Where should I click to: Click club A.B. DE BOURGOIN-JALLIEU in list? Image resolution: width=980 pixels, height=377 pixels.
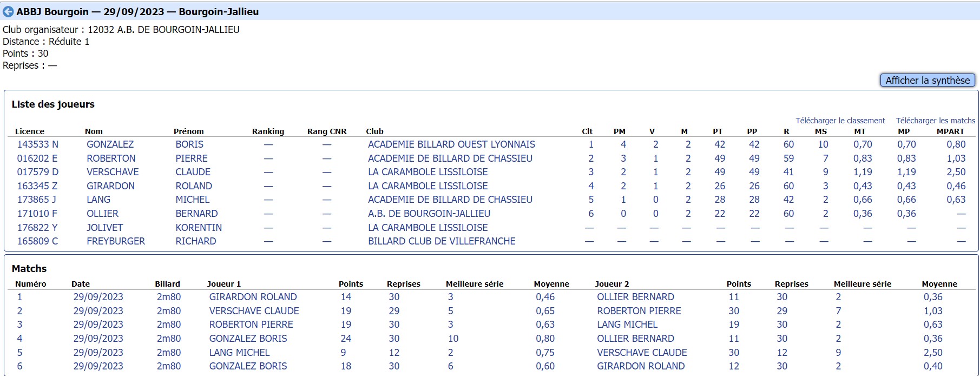(429, 214)
